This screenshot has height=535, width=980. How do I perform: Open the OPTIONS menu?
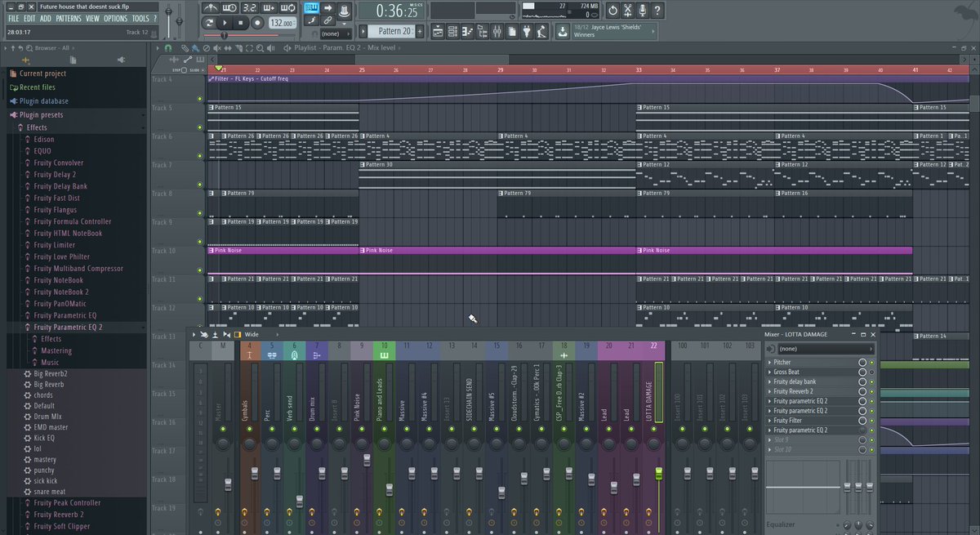pos(116,19)
